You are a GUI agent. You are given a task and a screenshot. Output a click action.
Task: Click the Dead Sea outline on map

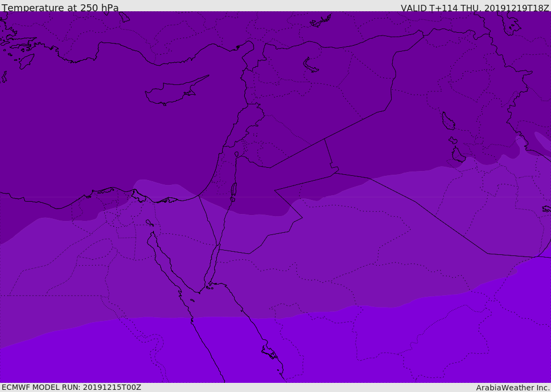point(234,191)
